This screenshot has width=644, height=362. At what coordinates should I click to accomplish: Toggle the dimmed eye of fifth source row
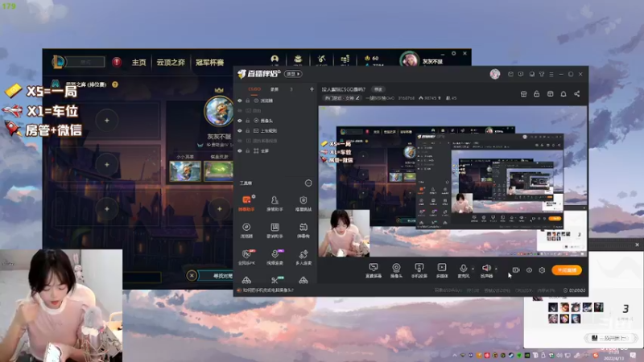(240, 141)
